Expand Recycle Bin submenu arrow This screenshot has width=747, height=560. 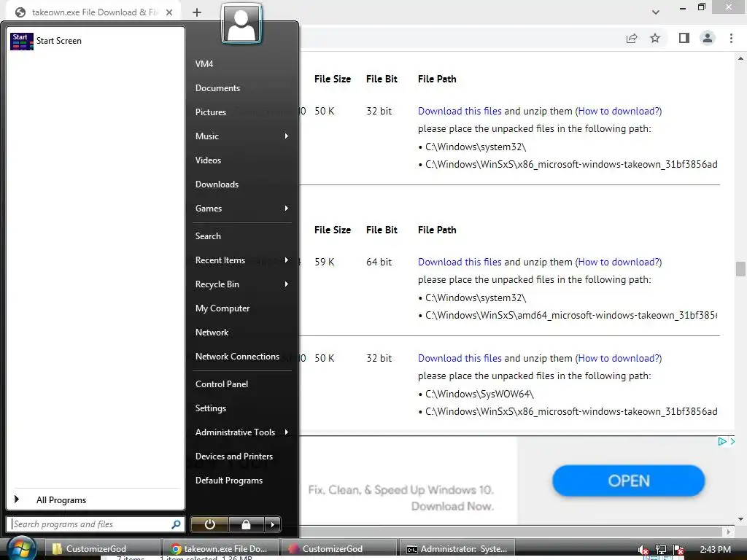(x=286, y=284)
